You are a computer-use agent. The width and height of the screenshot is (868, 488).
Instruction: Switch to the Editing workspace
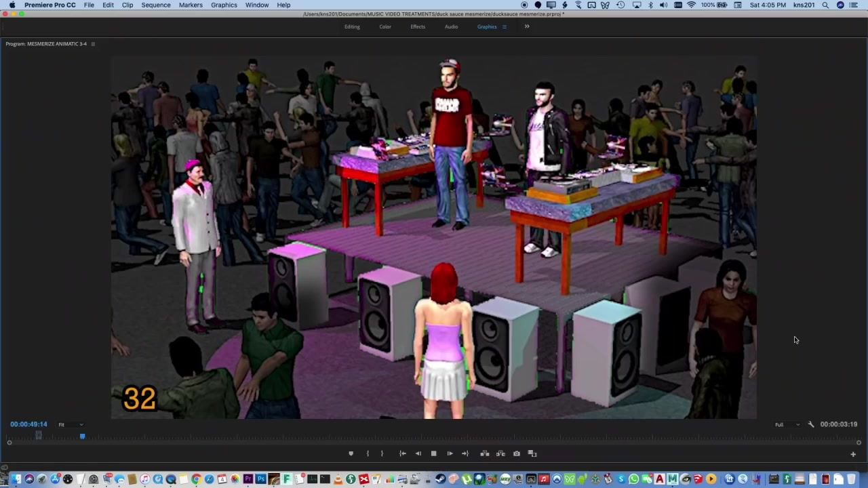pos(352,26)
